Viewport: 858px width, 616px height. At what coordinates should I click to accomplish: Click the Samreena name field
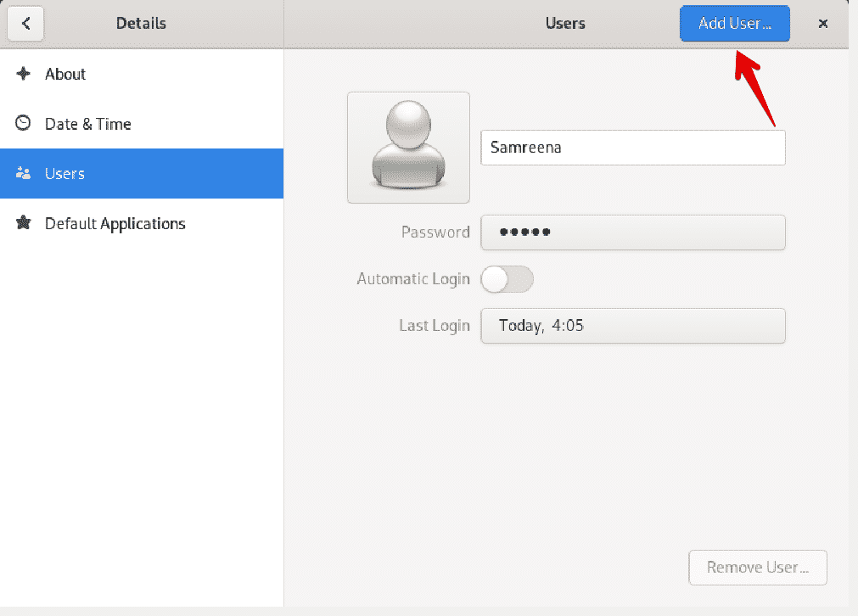click(x=632, y=148)
